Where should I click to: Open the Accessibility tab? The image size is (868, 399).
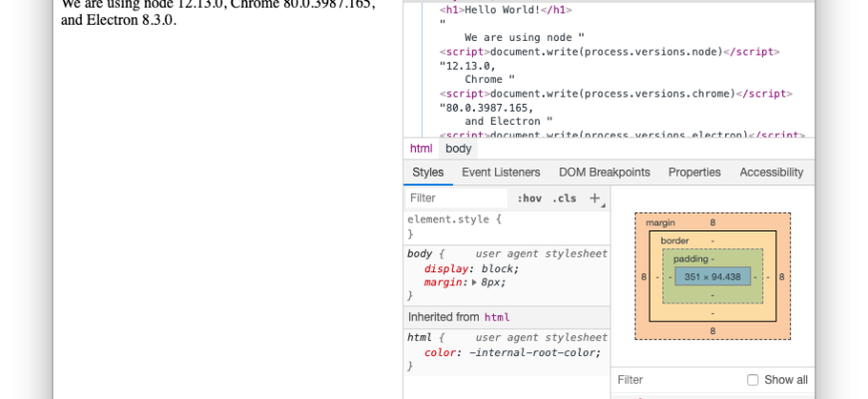pos(771,173)
